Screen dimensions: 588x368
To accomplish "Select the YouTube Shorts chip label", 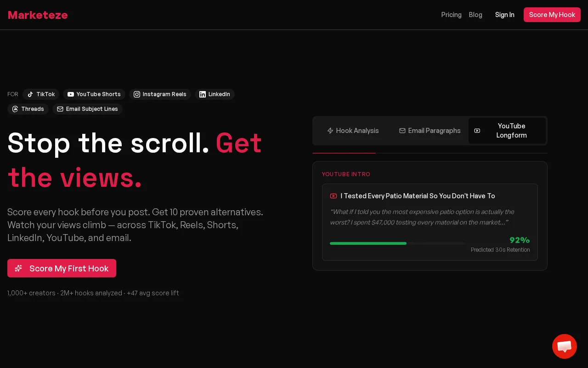I will pyautogui.click(x=98, y=94).
